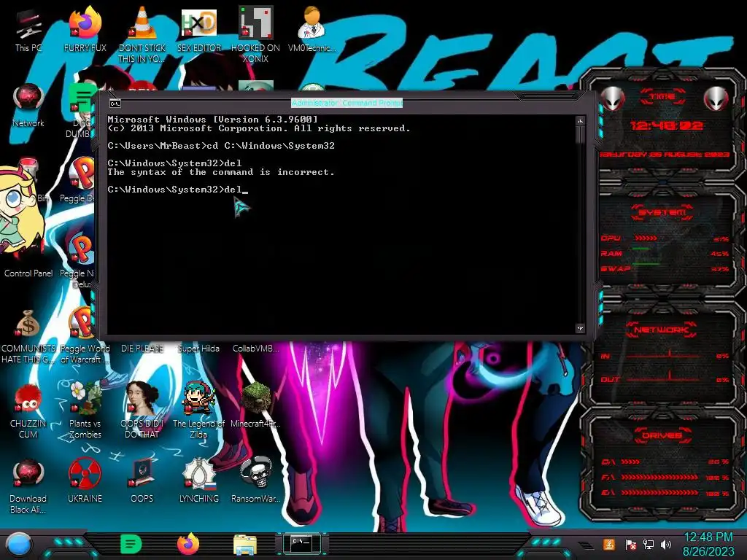Screen dimensions: 747x560
Task: Launch the red Chuzzle CHUZZIN shortcut
Action: pyautogui.click(x=28, y=411)
